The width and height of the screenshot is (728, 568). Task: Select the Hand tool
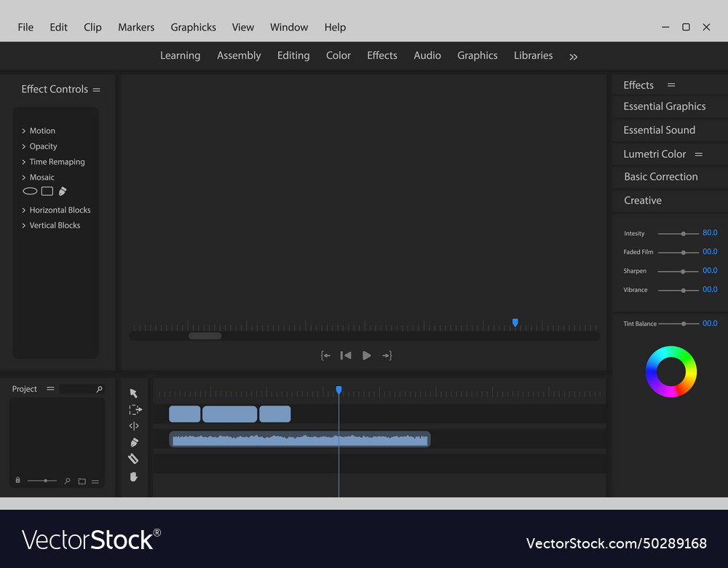[x=134, y=476]
